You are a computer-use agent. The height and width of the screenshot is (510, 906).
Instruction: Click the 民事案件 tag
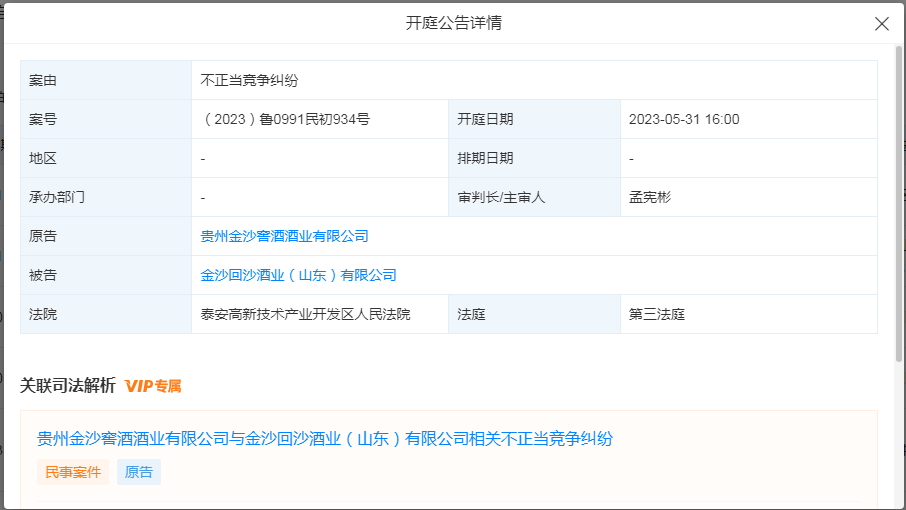click(x=73, y=472)
